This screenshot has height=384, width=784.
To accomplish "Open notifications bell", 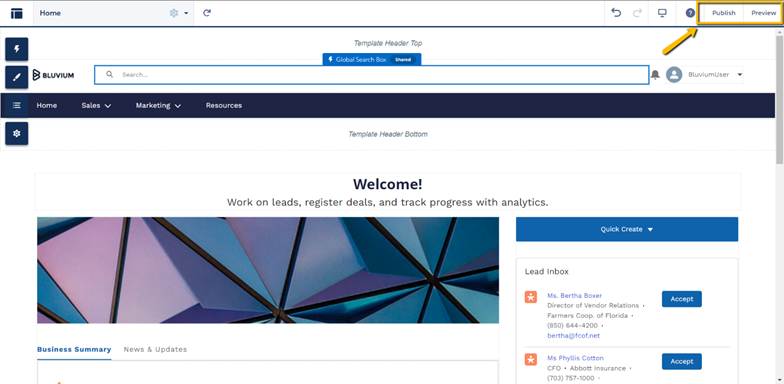I will click(655, 74).
